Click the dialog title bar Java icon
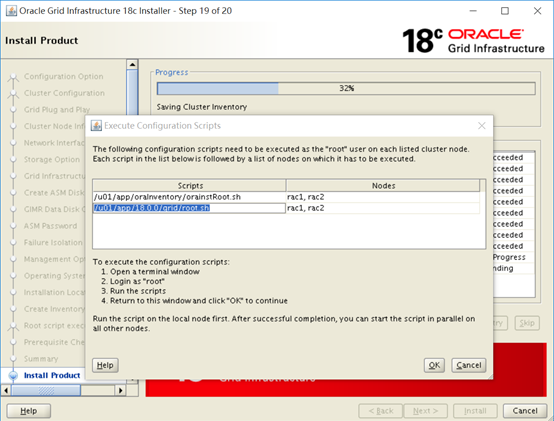The image size is (554, 421). click(96, 125)
